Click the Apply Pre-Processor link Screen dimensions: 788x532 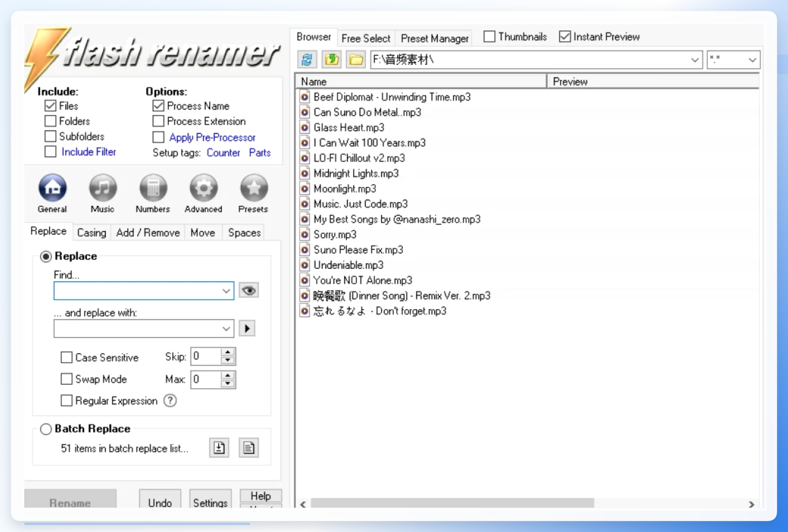pyautogui.click(x=212, y=137)
